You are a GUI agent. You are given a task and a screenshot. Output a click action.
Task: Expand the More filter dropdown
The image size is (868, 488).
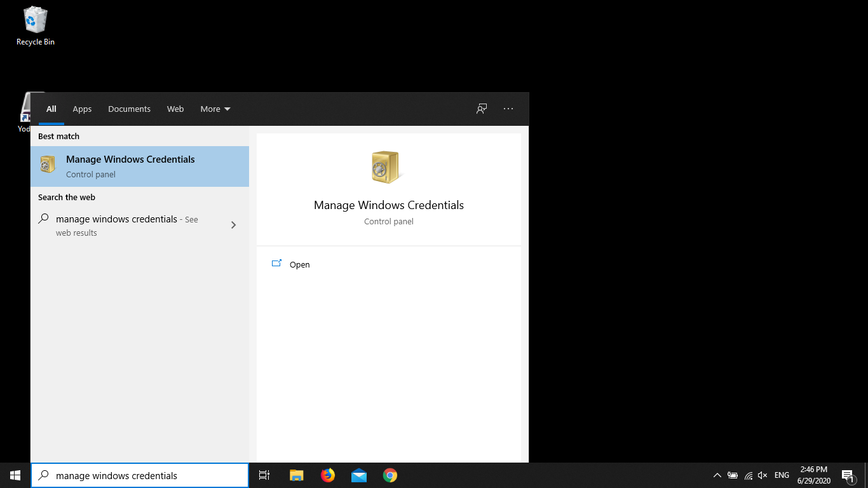pos(215,109)
